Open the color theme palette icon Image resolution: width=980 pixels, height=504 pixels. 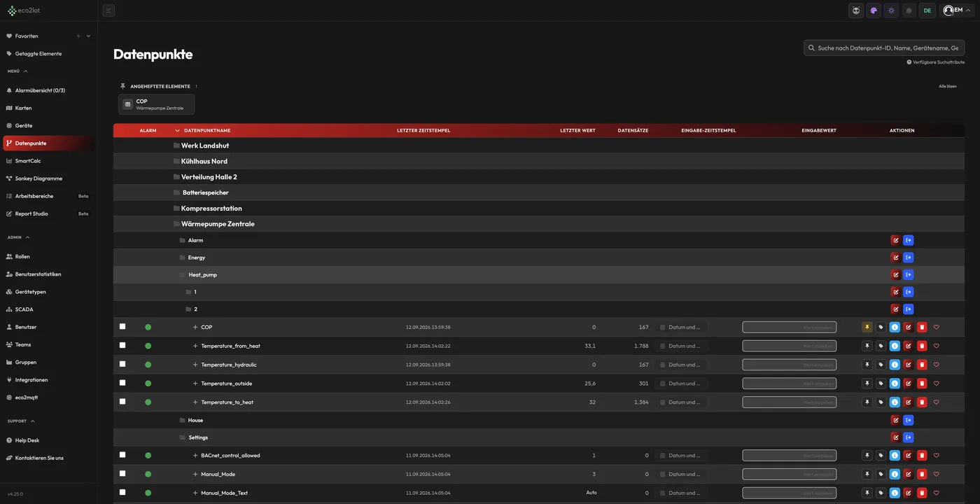pos(874,10)
